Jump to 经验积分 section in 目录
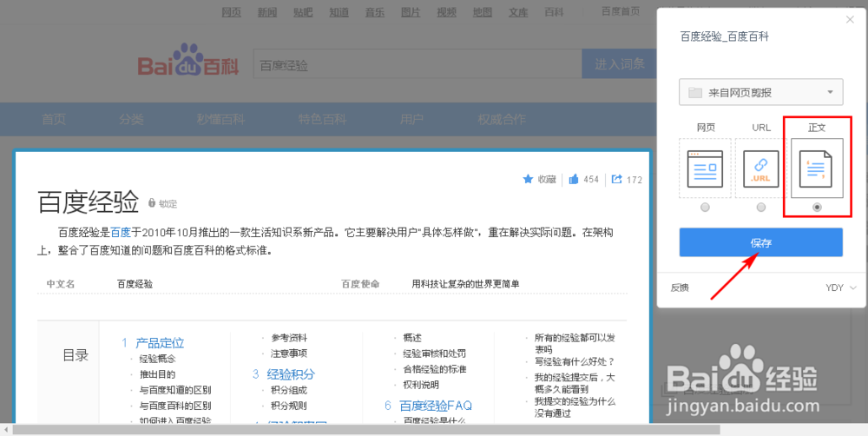 pyautogui.click(x=291, y=374)
